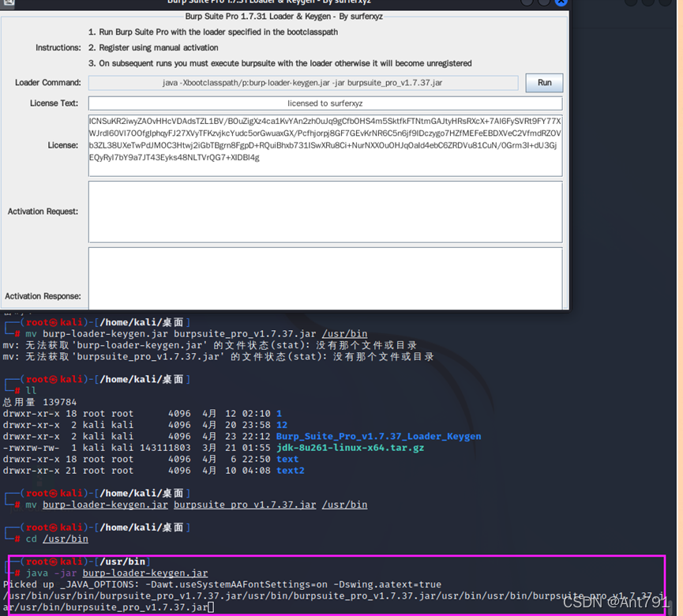The image size is (683, 616).
Task: Click the directory named 12 in listing
Action: point(282,425)
